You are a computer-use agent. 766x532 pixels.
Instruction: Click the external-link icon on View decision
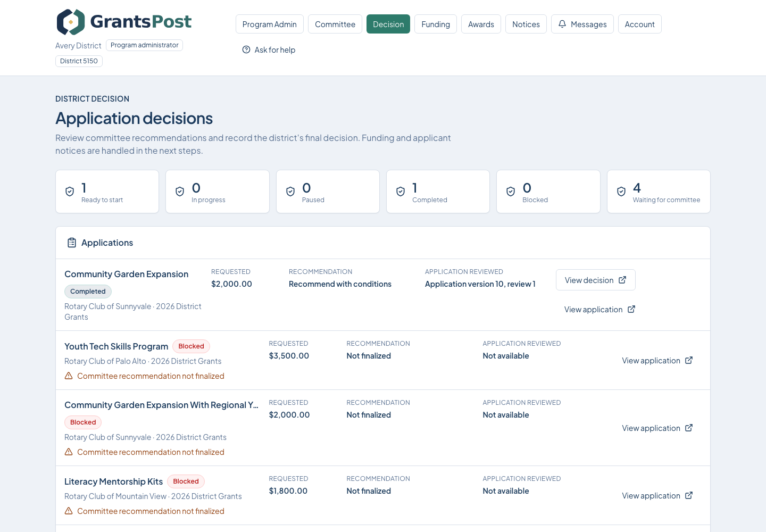pos(622,280)
